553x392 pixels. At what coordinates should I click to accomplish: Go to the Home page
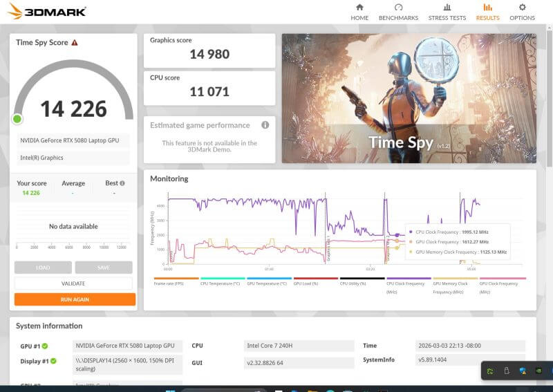(359, 12)
